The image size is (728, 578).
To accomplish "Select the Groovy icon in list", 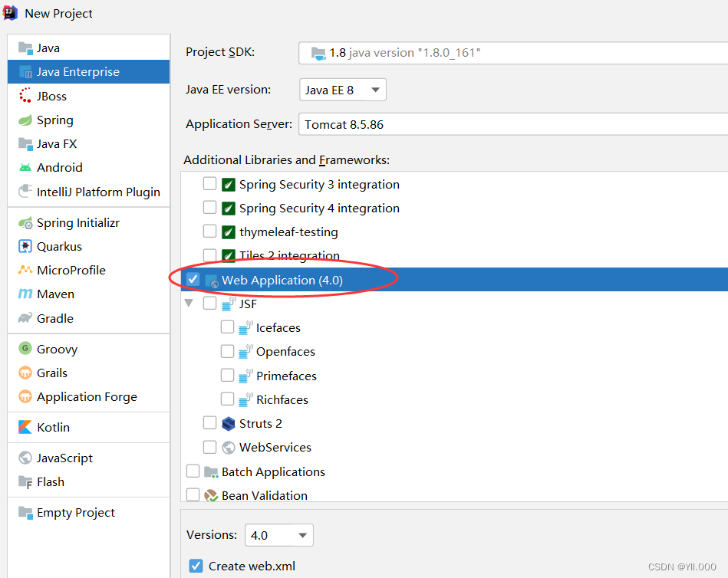I will [25, 350].
